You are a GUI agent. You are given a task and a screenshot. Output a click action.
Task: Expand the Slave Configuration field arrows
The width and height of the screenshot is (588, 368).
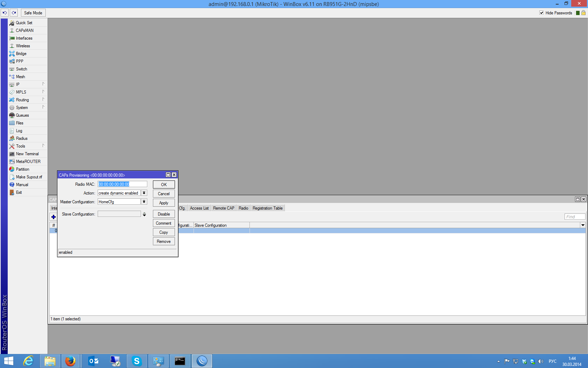pos(144,214)
